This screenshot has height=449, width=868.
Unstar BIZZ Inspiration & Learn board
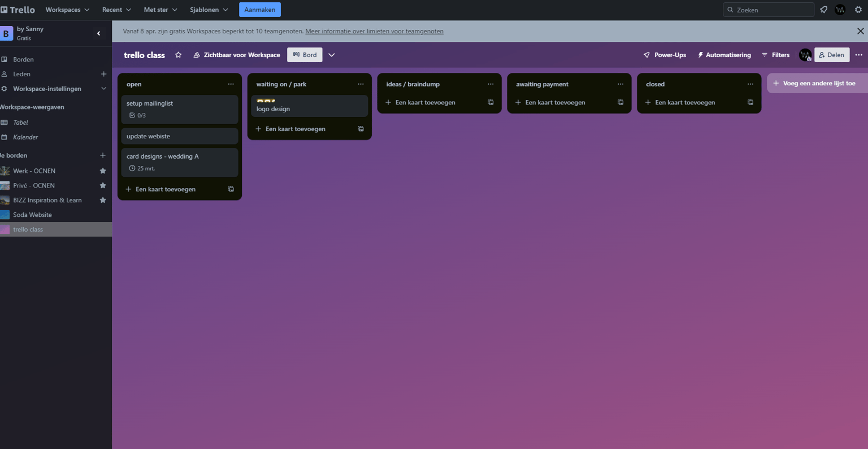pos(103,200)
